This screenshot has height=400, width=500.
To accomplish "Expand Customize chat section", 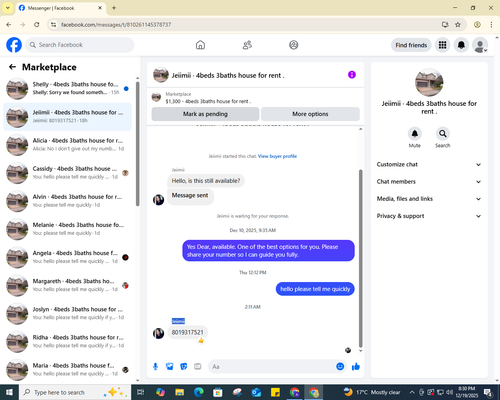I will pos(429,164).
